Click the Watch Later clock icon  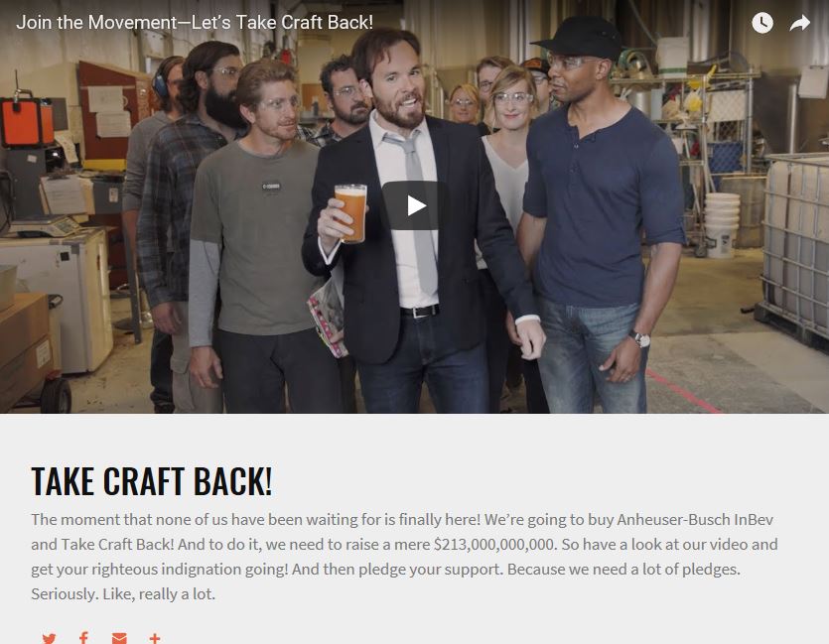click(762, 23)
